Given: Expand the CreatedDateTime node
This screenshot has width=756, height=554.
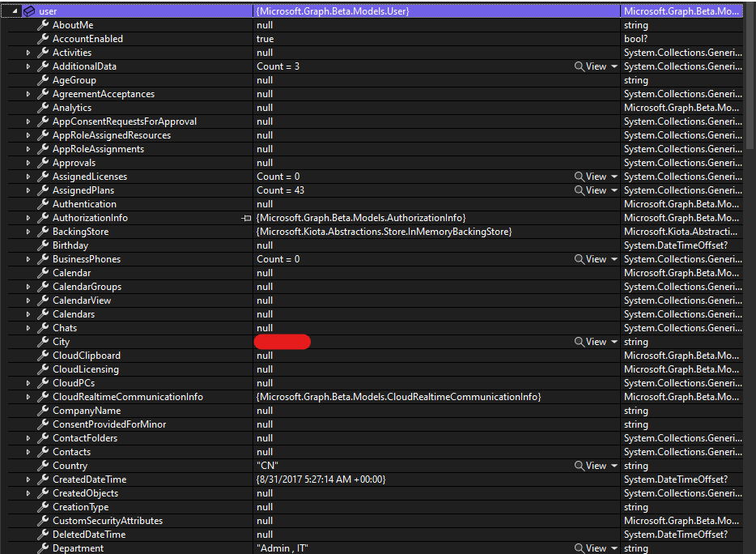Looking at the screenshot, I should 28,479.
